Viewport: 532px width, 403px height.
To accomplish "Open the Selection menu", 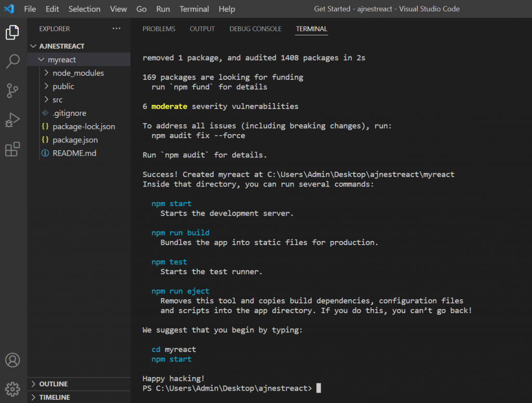I will [85, 9].
